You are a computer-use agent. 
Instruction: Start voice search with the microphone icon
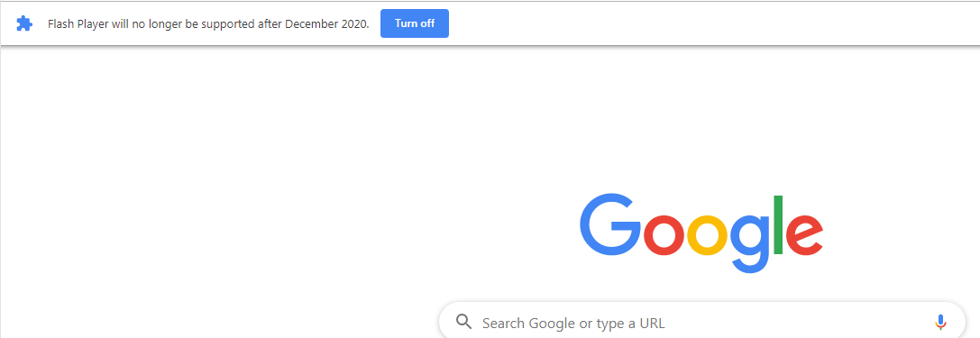(x=940, y=323)
